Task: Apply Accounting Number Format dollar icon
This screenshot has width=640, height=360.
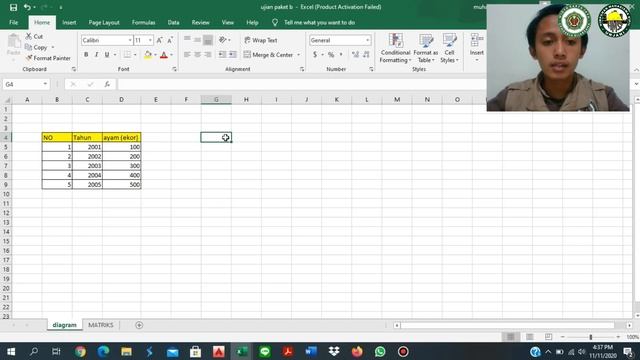Action: click(315, 55)
